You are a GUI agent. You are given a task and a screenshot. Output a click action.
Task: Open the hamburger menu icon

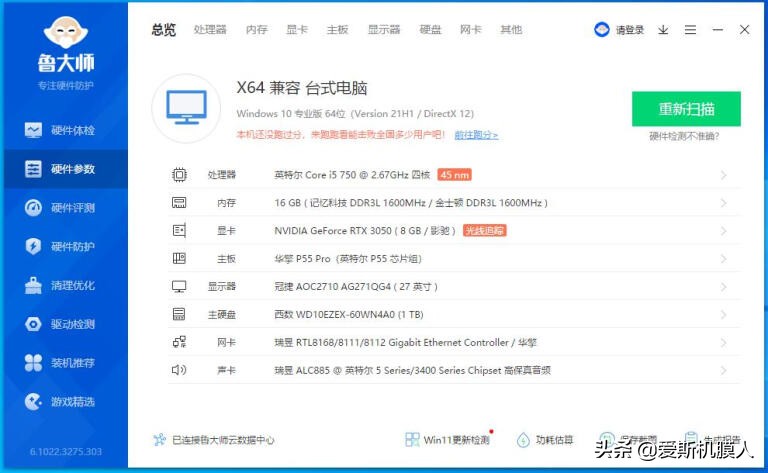tap(690, 30)
